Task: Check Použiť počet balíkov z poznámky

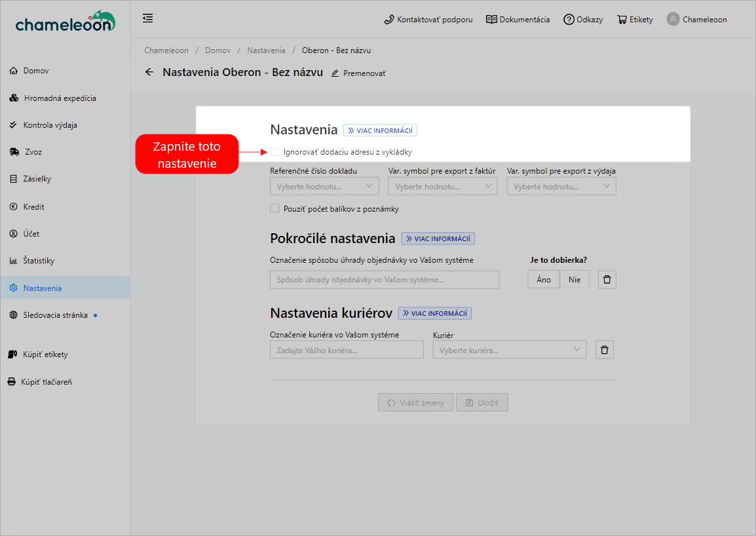Action: pyautogui.click(x=274, y=209)
